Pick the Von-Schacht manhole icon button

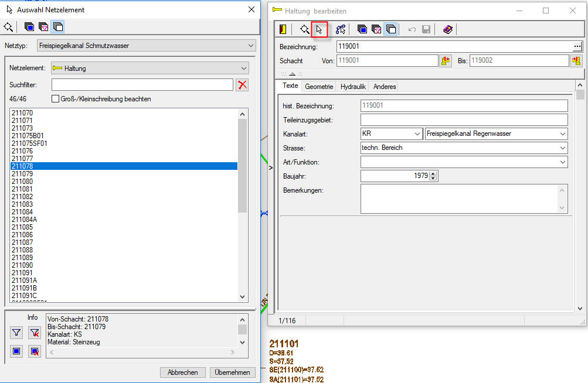446,60
